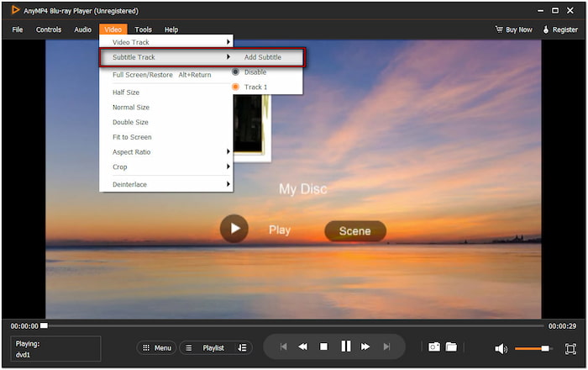Click the progress bar handle at start
This screenshot has height=370, width=588.
point(44,325)
